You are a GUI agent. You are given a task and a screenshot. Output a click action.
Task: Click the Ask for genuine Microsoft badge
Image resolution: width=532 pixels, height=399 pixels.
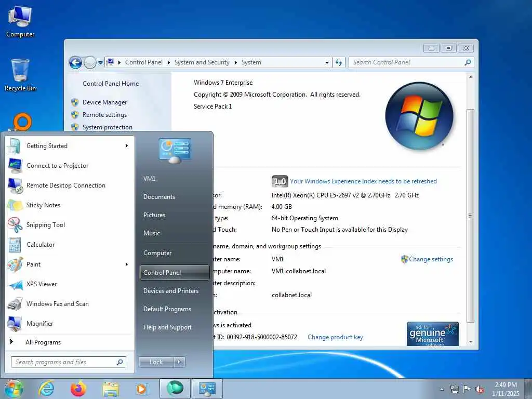click(433, 334)
